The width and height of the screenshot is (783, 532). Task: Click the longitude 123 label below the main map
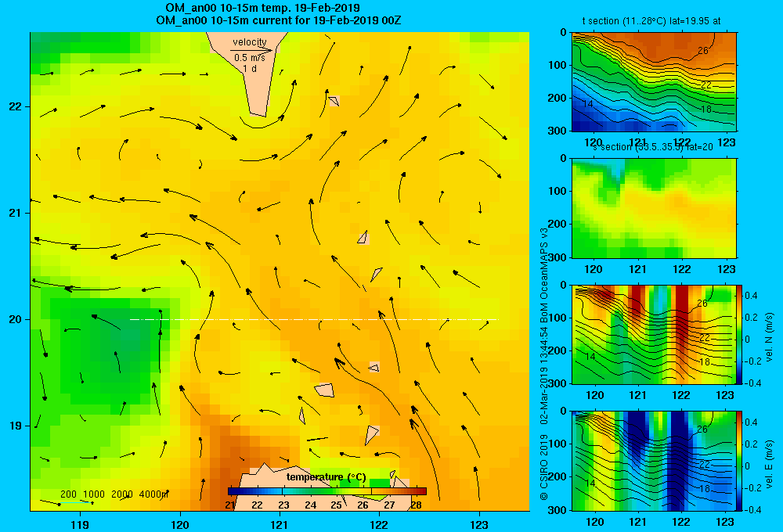point(479,524)
